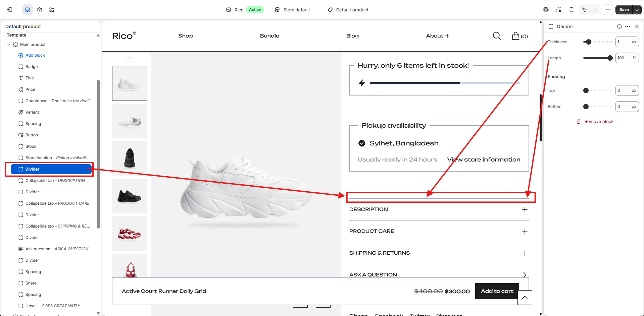The image size is (644, 316).
Task: Click the Save button
Action: tap(624, 10)
